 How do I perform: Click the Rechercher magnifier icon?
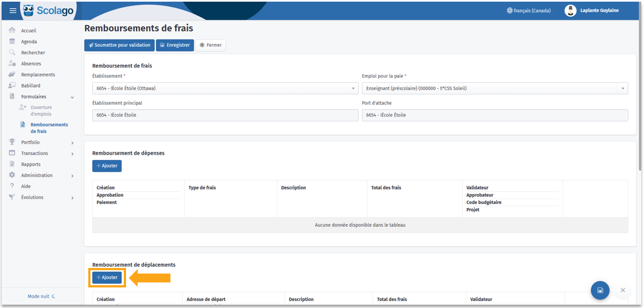click(x=12, y=53)
